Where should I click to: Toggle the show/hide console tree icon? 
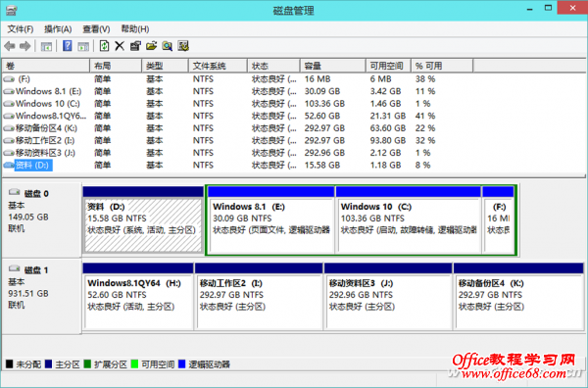(46, 46)
